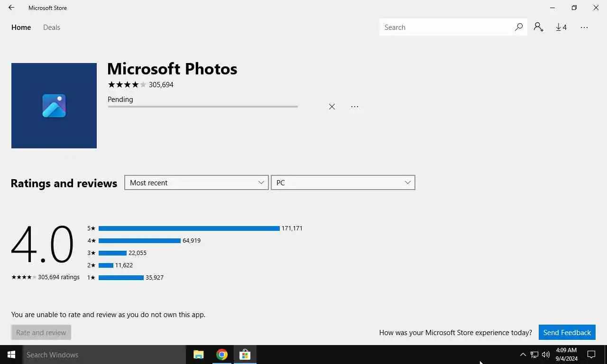Click the 171,171 rating count

292,228
